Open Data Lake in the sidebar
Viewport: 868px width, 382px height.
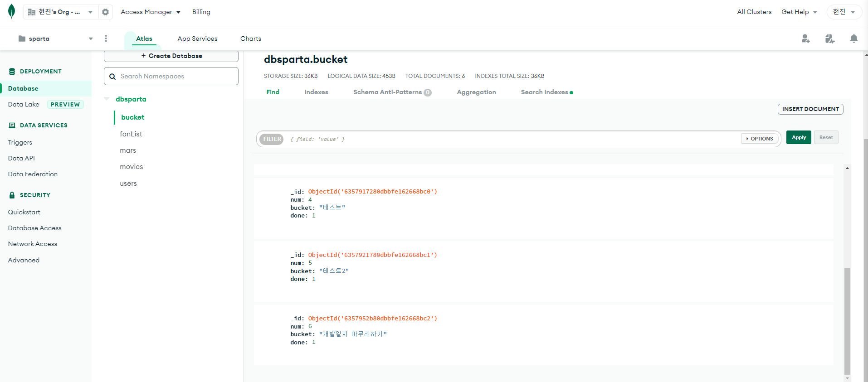click(x=24, y=104)
